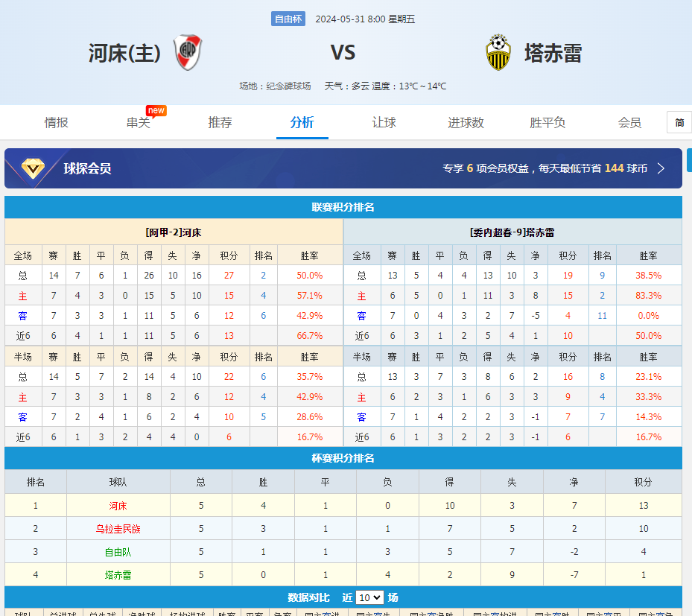Click the 塔赤雷 team logo

(499, 52)
